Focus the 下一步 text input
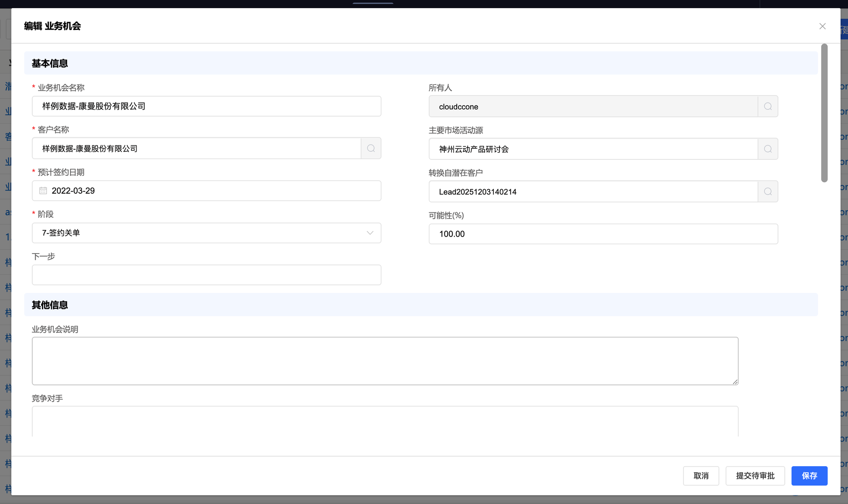This screenshot has height=504, width=848. (x=206, y=275)
